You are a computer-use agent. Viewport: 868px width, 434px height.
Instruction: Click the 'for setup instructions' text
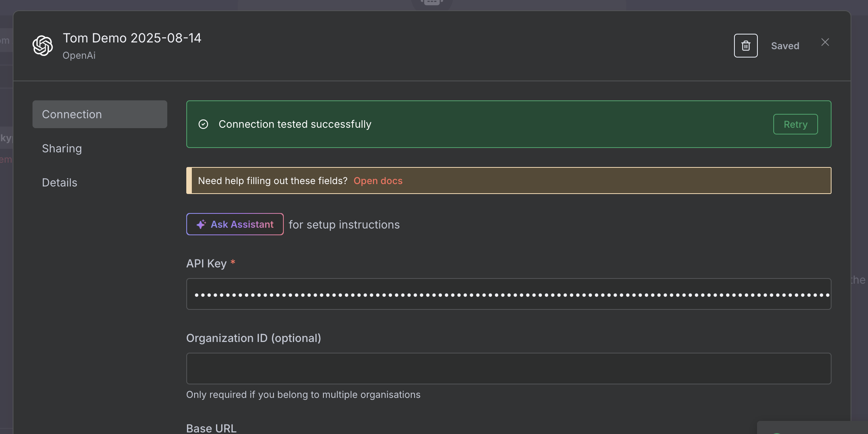(x=344, y=225)
